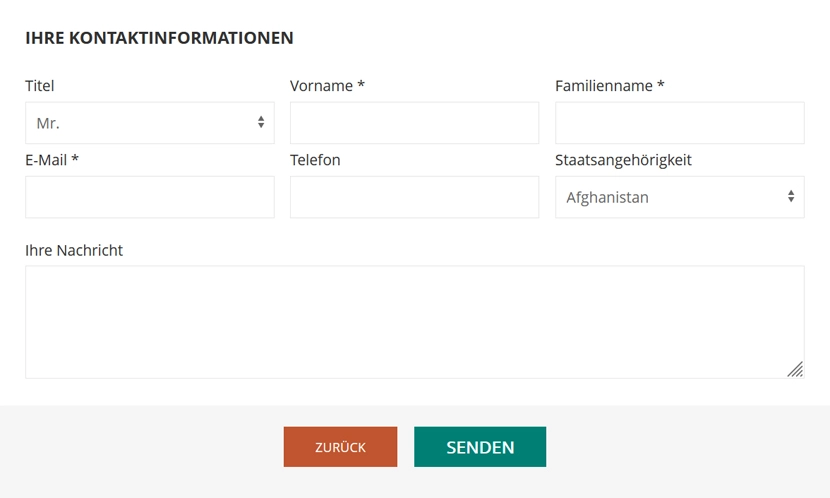Image resolution: width=830 pixels, height=498 pixels.
Task: Click the Ihre Nachricht label
Action: click(74, 250)
